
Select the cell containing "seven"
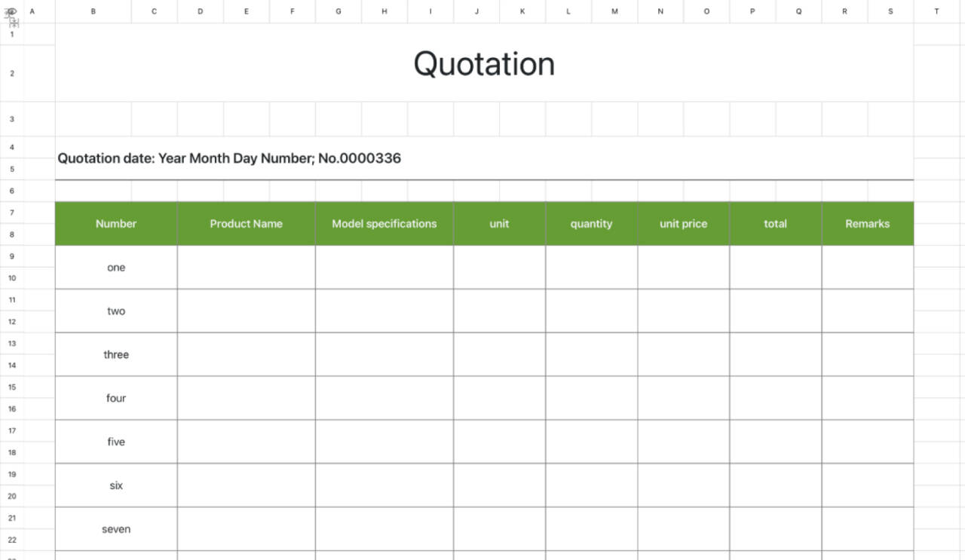click(x=116, y=530)
